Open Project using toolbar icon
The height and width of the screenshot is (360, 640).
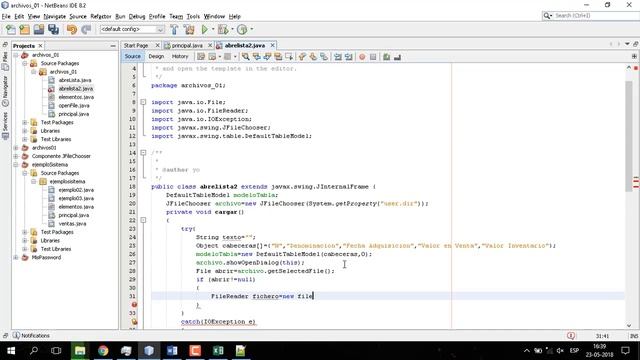click(39, 29)
